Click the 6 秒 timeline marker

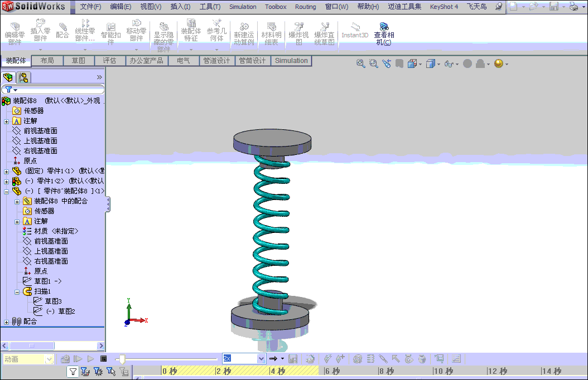332,372
